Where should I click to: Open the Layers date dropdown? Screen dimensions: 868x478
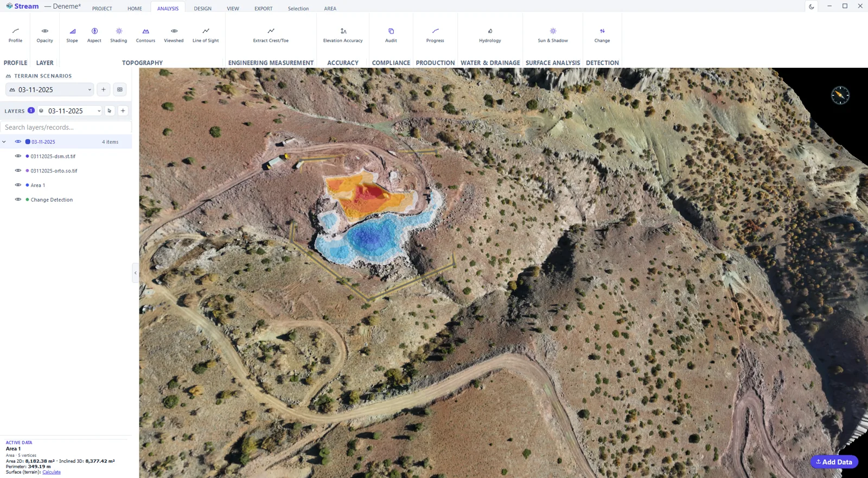[x=70, y=111]
